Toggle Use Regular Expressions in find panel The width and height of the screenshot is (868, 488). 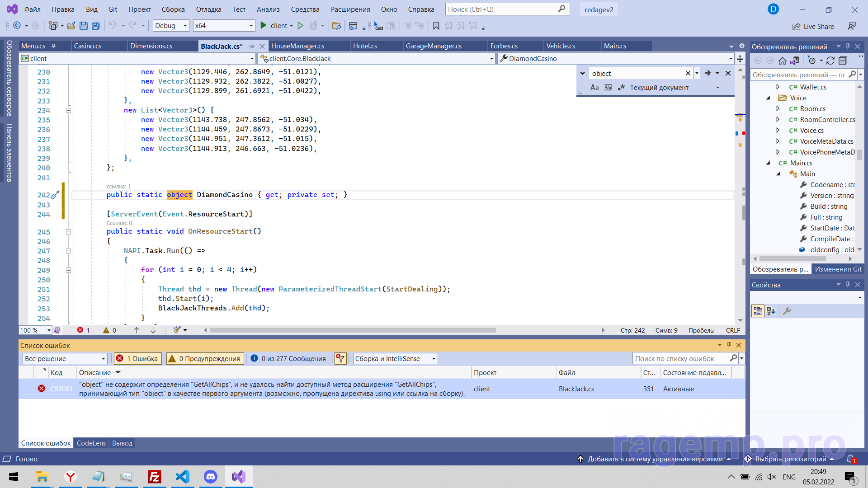click(622, 88)
